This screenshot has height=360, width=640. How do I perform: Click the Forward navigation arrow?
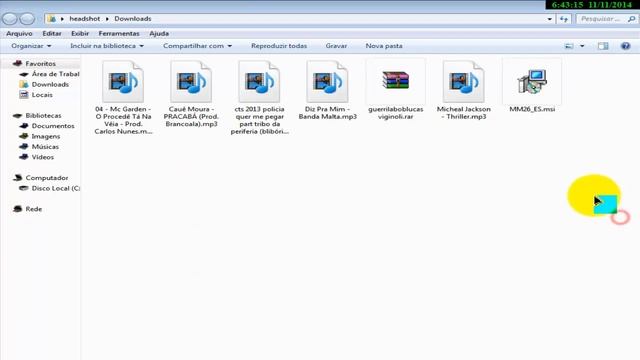pyautogui.click(x=27, y=19)
